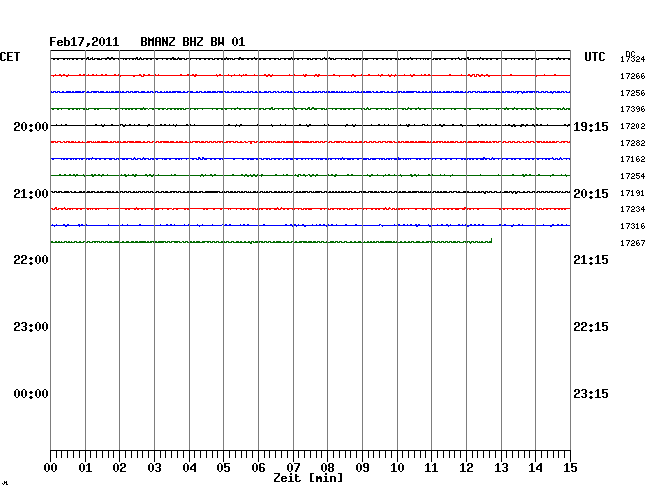Click the 09 minute axis label
Viewport: 650px width, 494px height.
[x=362, y=468]
